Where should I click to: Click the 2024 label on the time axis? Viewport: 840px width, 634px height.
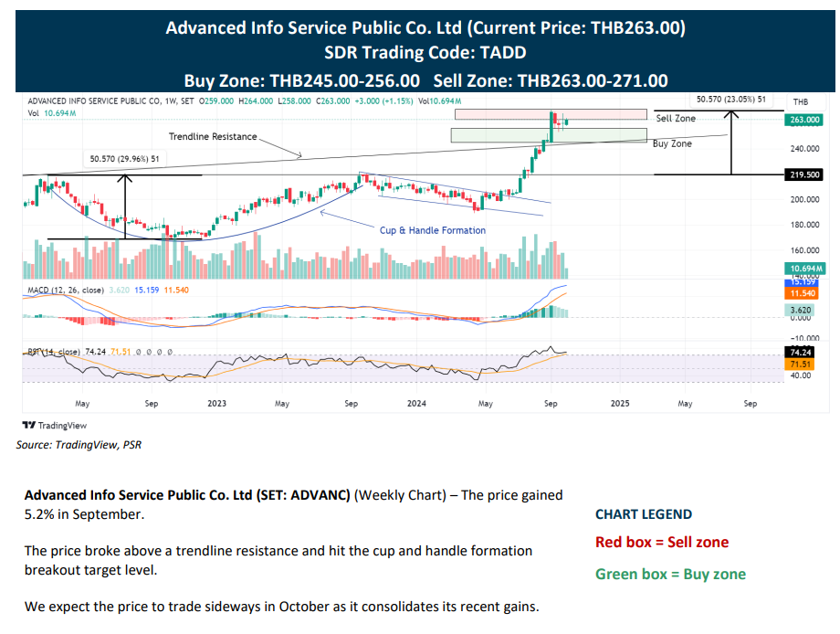coord(416,403)
